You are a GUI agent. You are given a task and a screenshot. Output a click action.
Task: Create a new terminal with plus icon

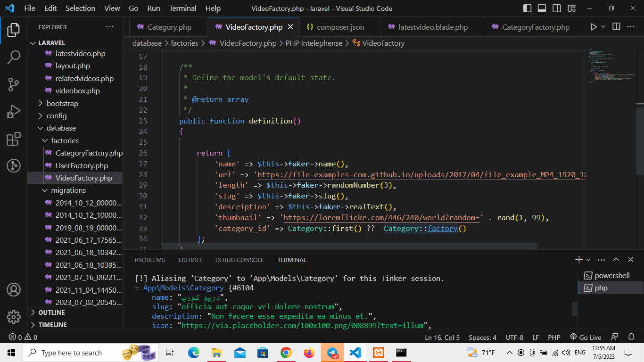[579, 260]
